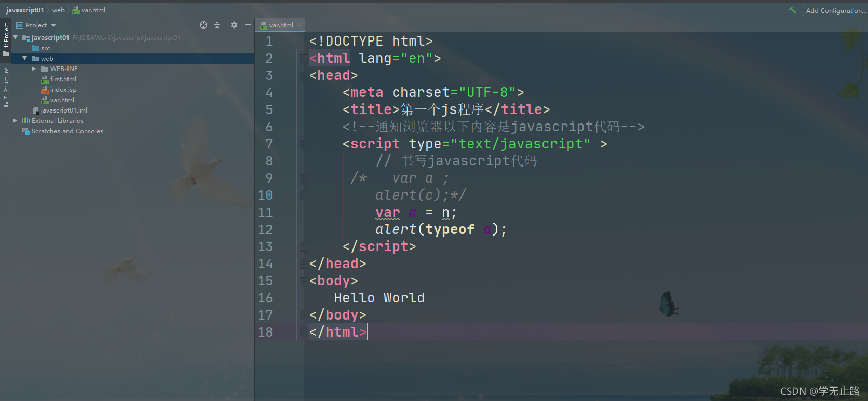Expand the WEB-INF folder arrow
The width and height of the screenshot is (868, 401).
pyautogui.click(x=34, y=68)
